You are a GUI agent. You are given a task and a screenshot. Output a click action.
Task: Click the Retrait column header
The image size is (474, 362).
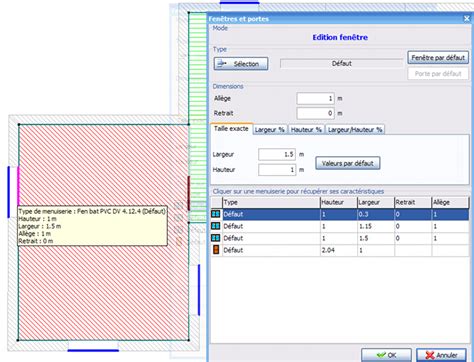pos(413,202)
